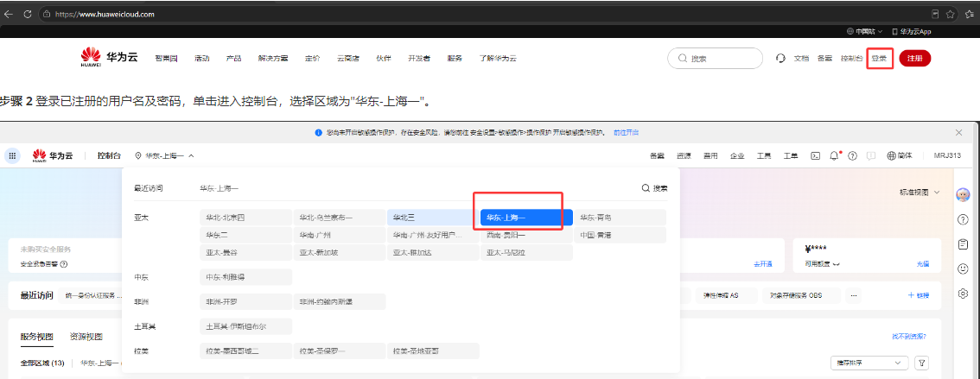Image resolution: width=980 pixels, height=379 pixels.
Task: Open the 活动 menu
Action: [x=202, y=58]
